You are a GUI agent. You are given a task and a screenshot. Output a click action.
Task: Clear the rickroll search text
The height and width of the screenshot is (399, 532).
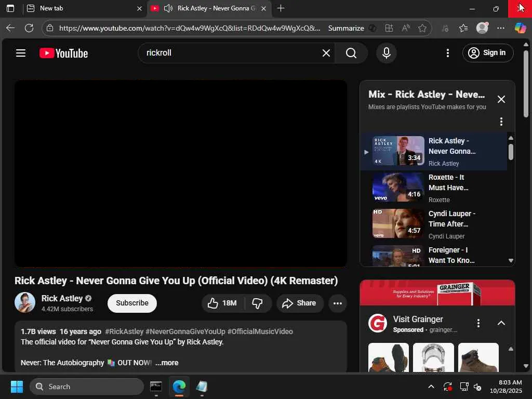[326, 53]
